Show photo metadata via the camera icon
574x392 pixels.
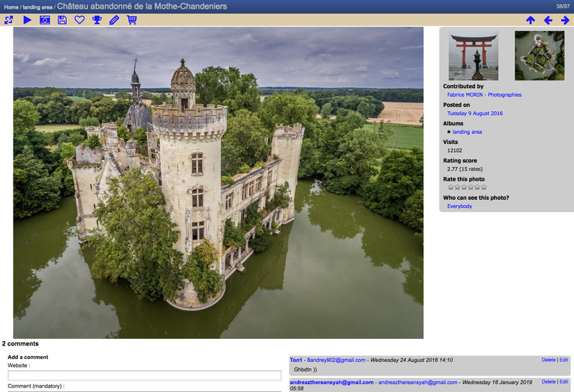44,20
